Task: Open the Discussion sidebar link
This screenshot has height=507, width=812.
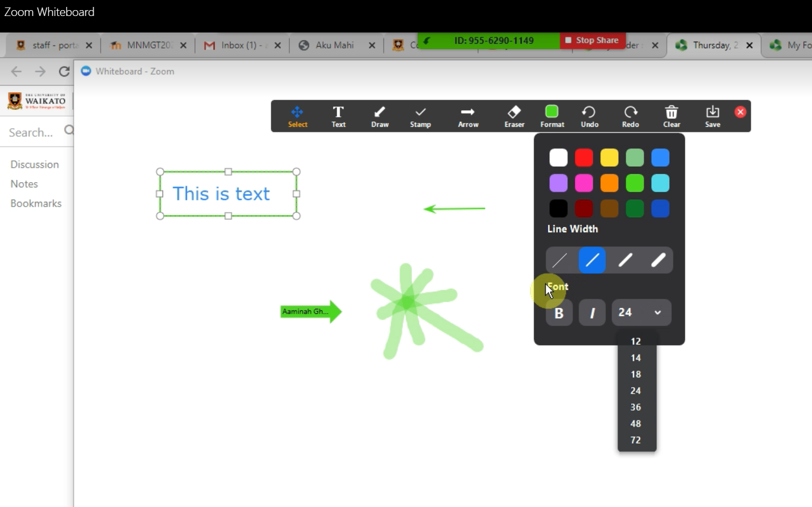Action: tap(35, 165)
